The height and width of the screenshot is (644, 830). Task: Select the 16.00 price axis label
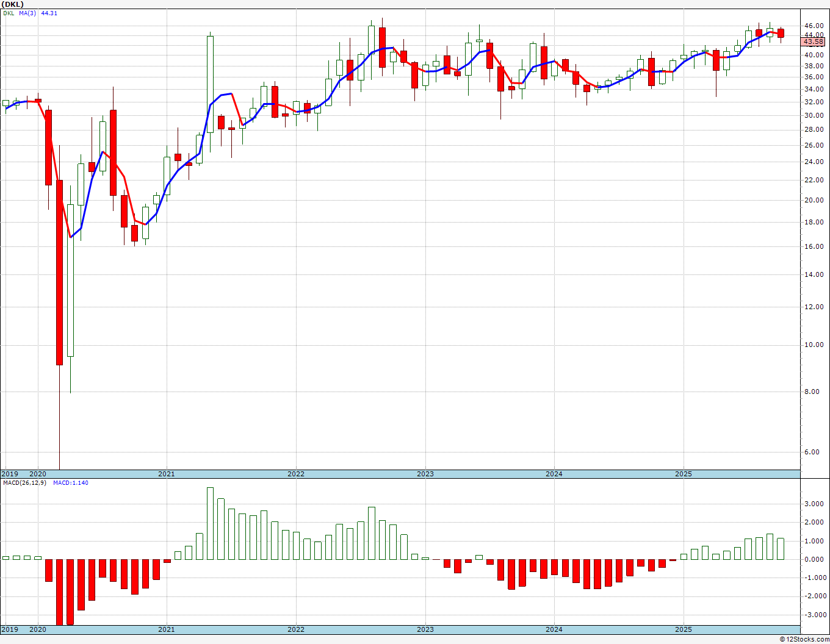[x=814, y=247]
